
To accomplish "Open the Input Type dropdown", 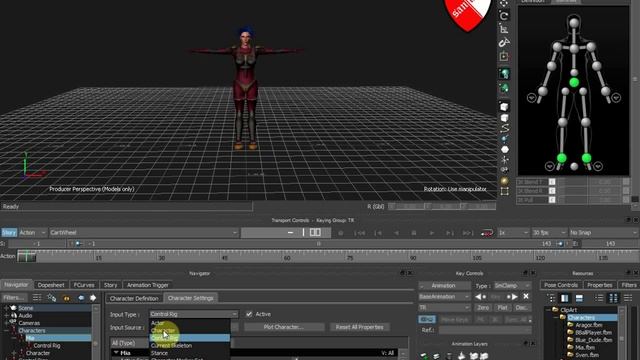I will [x=193, y=314].
